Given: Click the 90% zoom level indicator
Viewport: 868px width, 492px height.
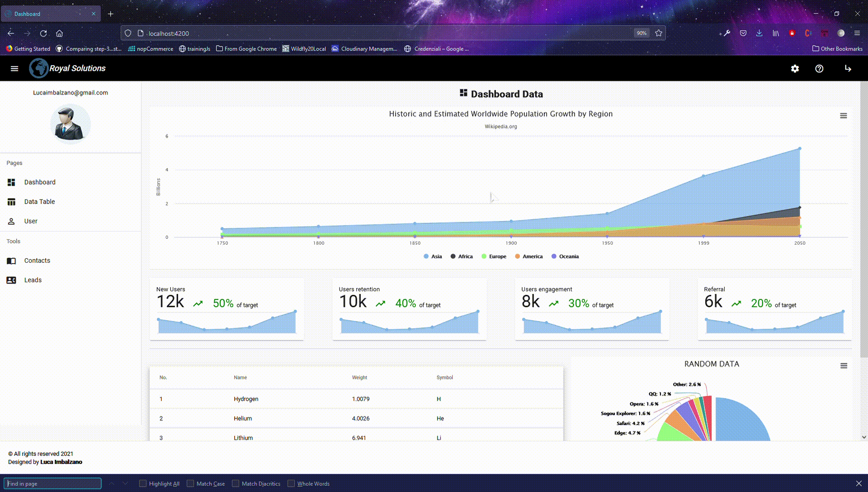Looking at the screenshot, I should click(642, 33).
